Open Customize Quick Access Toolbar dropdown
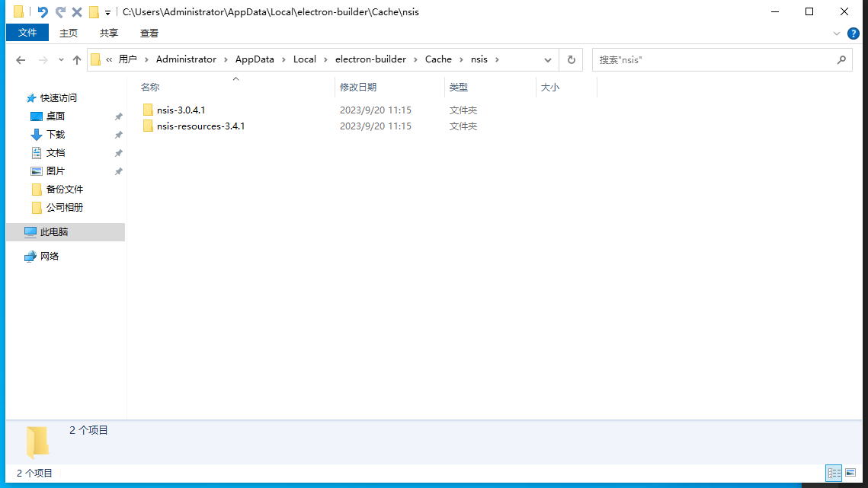 107,13
